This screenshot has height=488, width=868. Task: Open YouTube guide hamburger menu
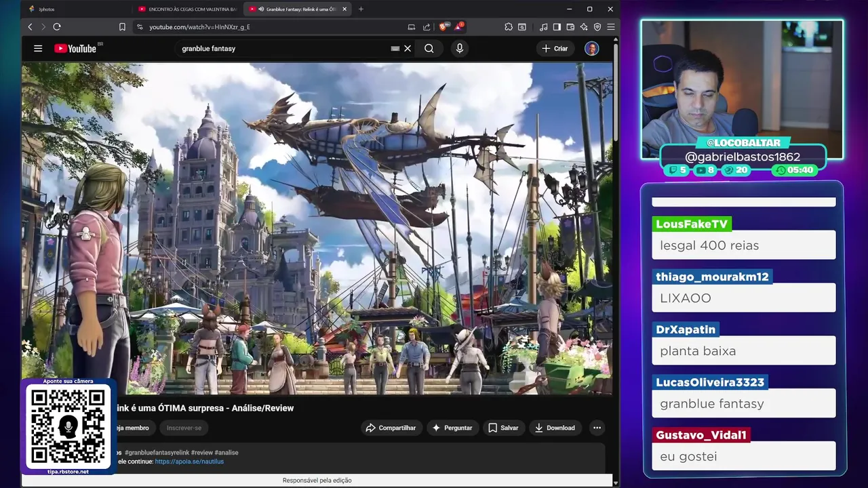pyautogui.click(x=38, y=48)
